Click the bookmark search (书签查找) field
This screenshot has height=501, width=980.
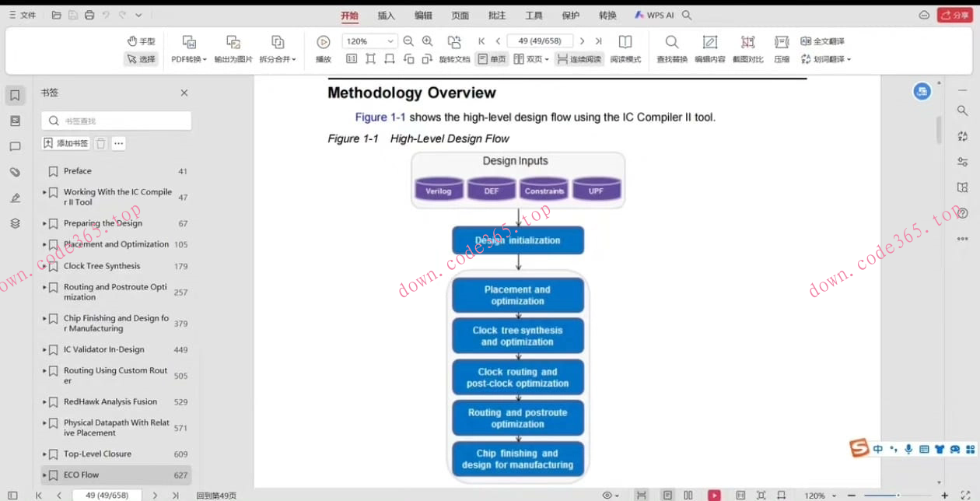[x=117, y=121]
